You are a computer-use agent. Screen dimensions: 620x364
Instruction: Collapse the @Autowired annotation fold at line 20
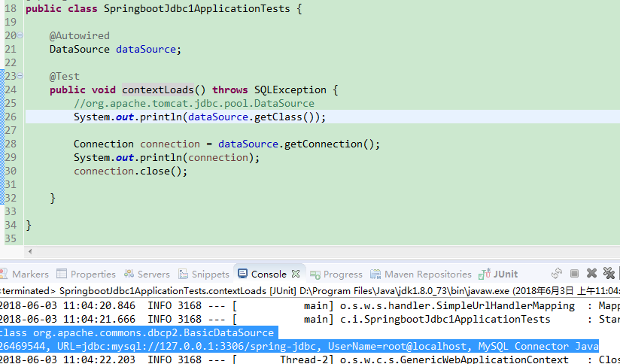pyautogui.click(x=20, y=35)
